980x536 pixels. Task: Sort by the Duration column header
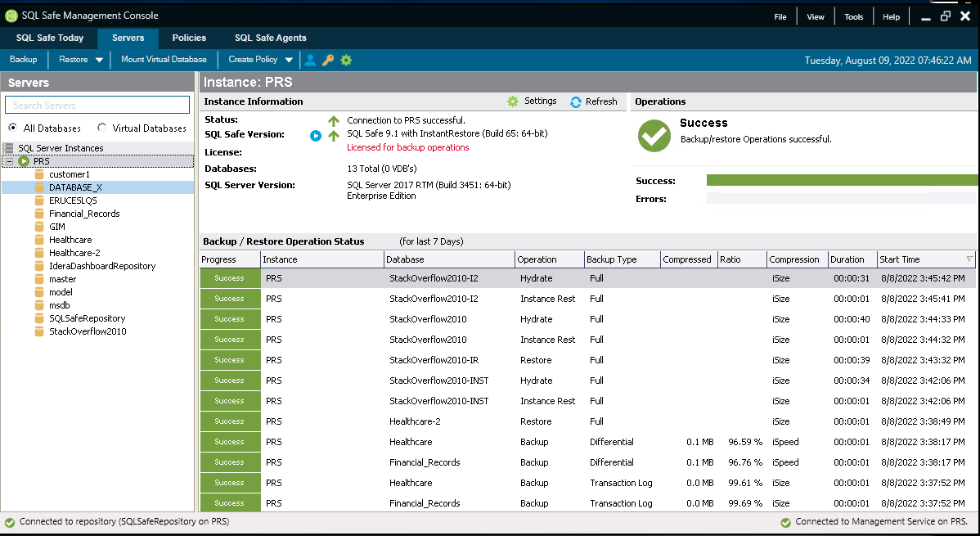852,259
